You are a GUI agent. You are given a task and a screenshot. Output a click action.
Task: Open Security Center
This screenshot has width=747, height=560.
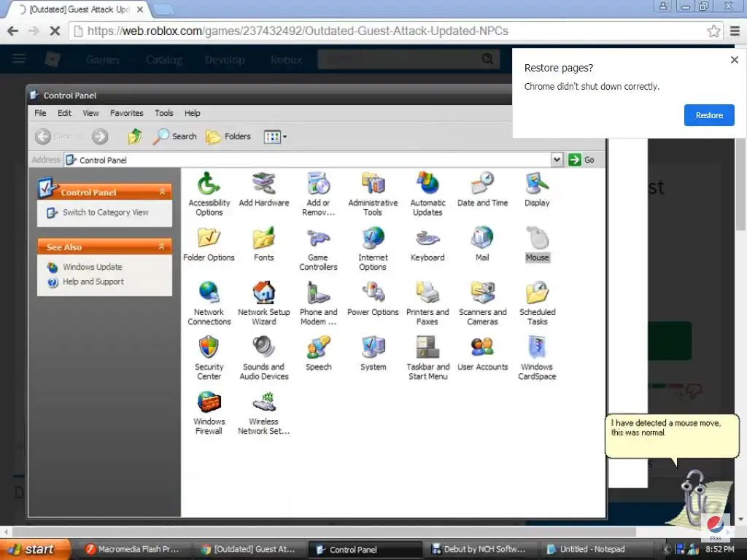click(209, 358)
